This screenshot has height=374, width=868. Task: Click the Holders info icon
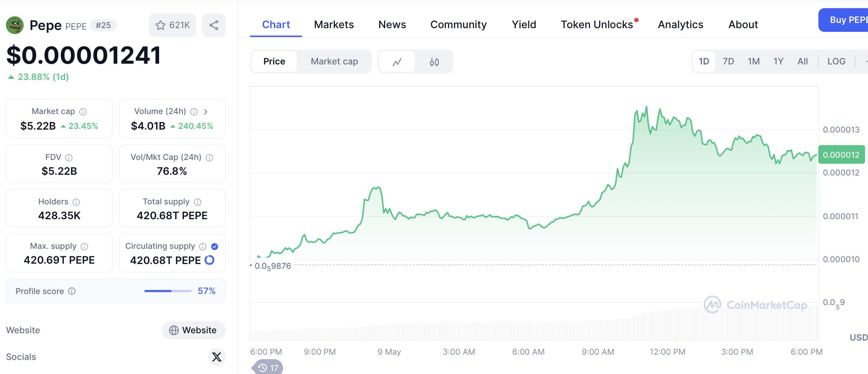click(76, 202)
